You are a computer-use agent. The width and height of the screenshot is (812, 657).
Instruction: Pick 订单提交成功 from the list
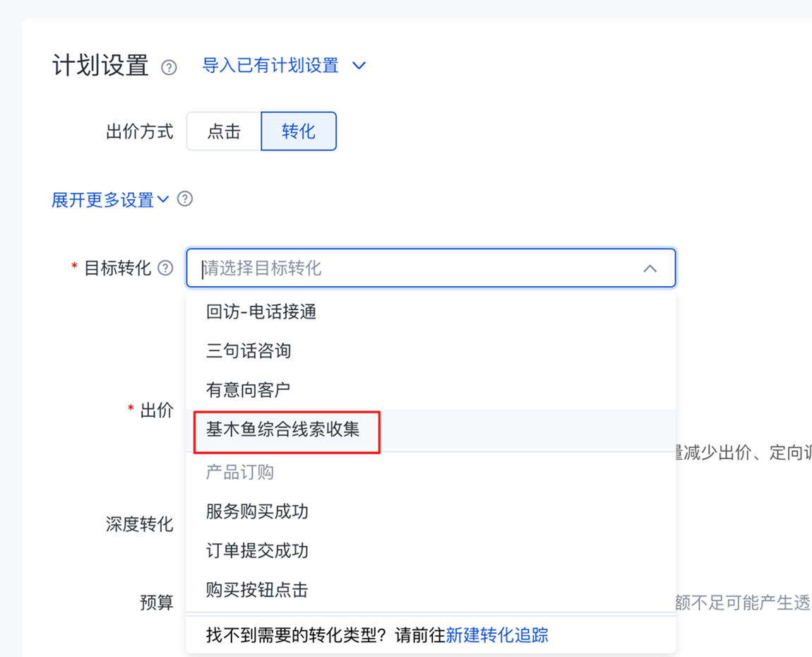pos(257,551)
